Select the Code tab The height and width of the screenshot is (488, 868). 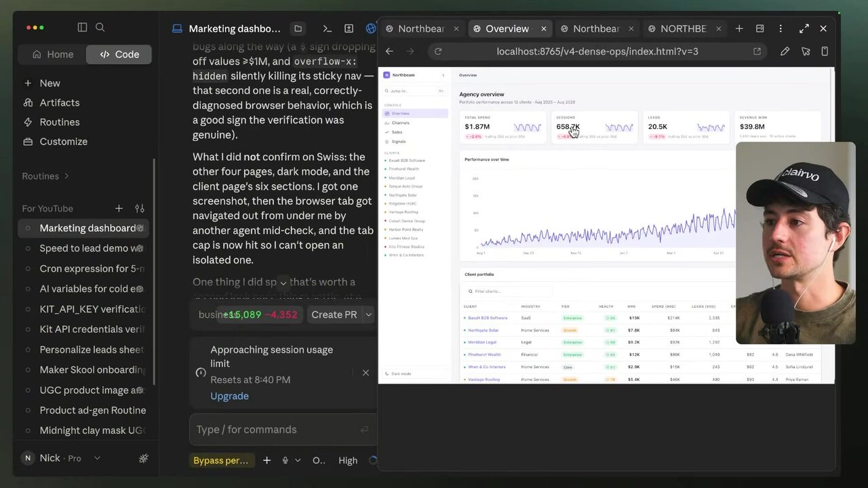point(119,54)
